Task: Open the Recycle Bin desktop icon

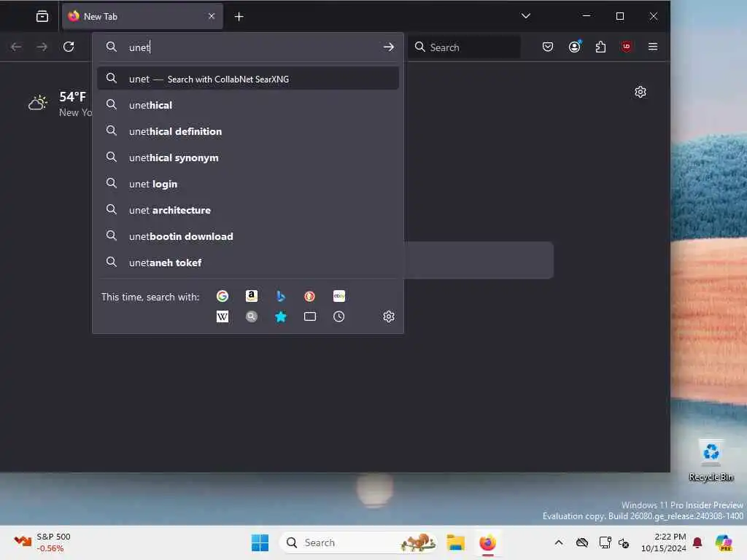Action: 711,461
